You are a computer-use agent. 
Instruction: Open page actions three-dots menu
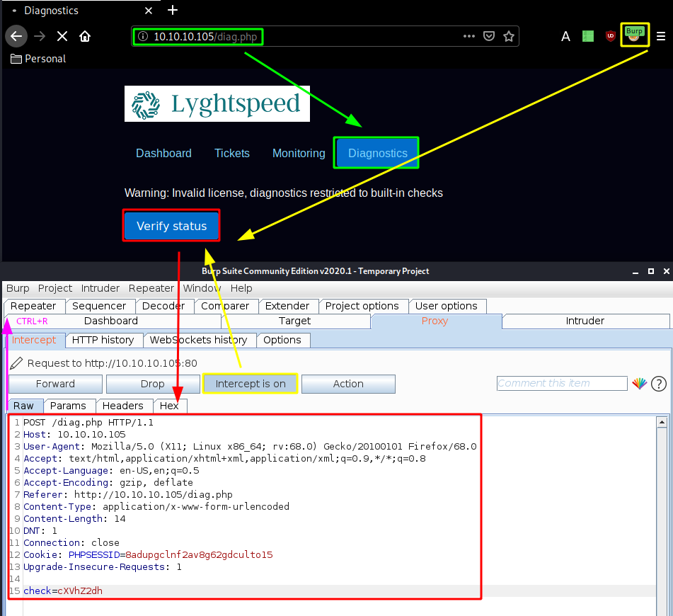[x=469, y=37]
